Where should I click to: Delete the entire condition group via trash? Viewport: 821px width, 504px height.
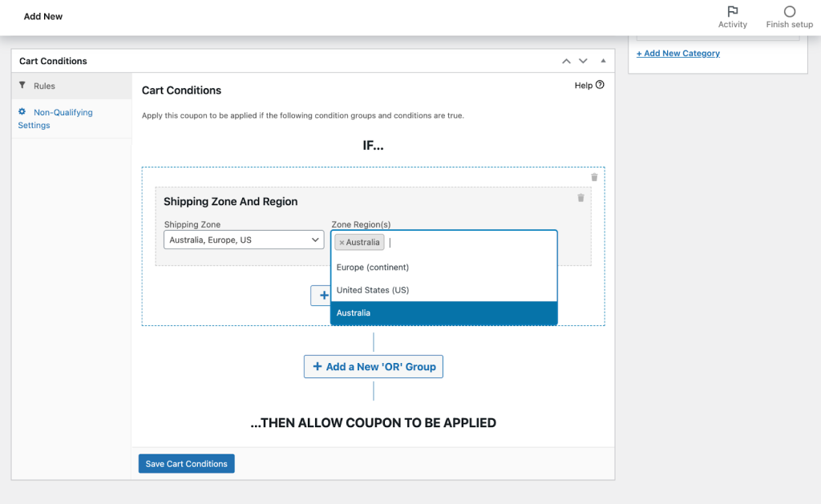(594, 177)
